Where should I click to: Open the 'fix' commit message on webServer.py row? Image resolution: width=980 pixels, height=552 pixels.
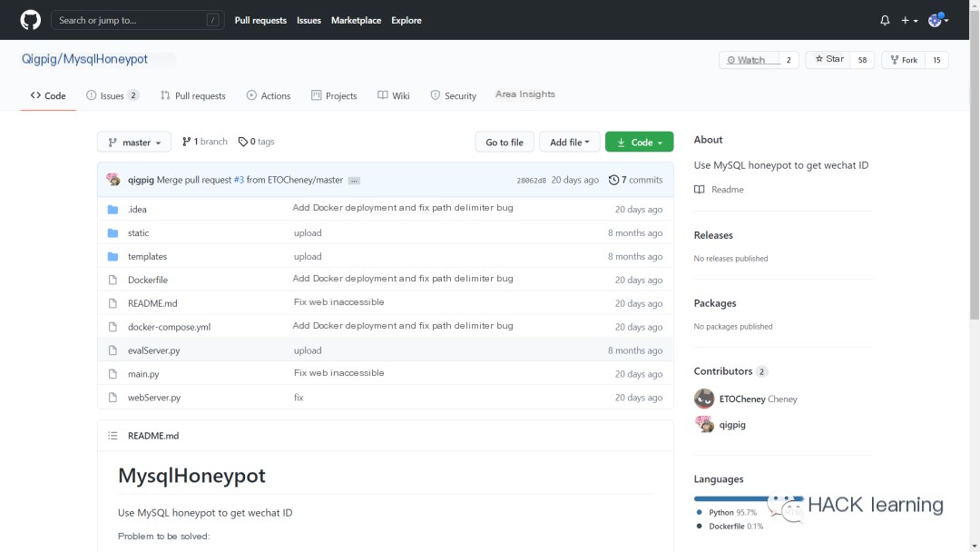pyautogui.click(x=299, y=398)
